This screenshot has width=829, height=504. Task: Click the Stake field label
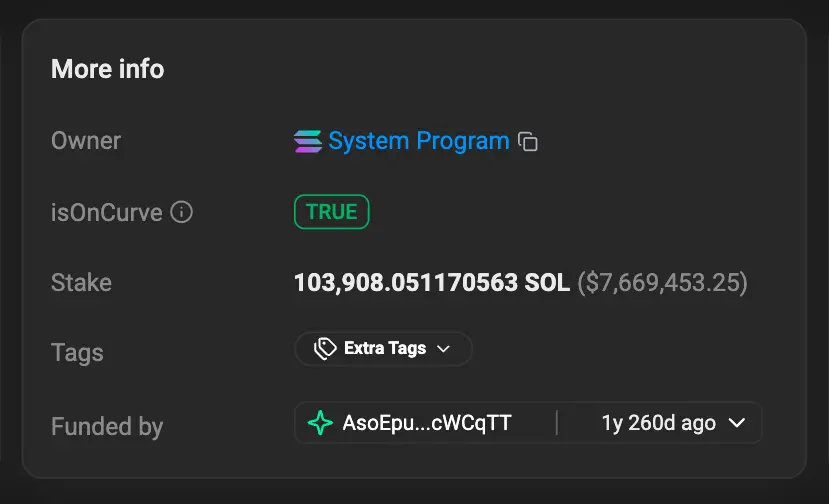tap(81, 282)
